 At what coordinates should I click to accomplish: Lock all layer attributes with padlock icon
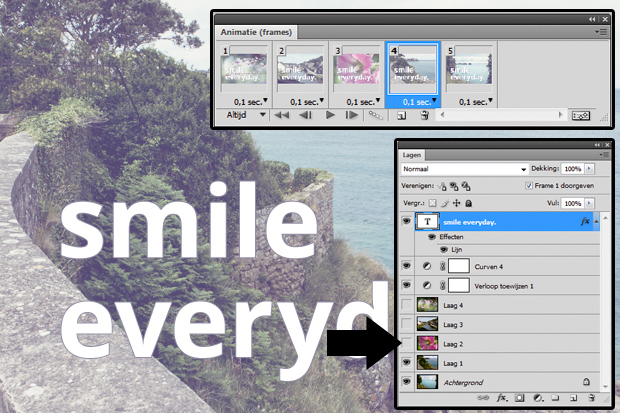coord(469,203)
